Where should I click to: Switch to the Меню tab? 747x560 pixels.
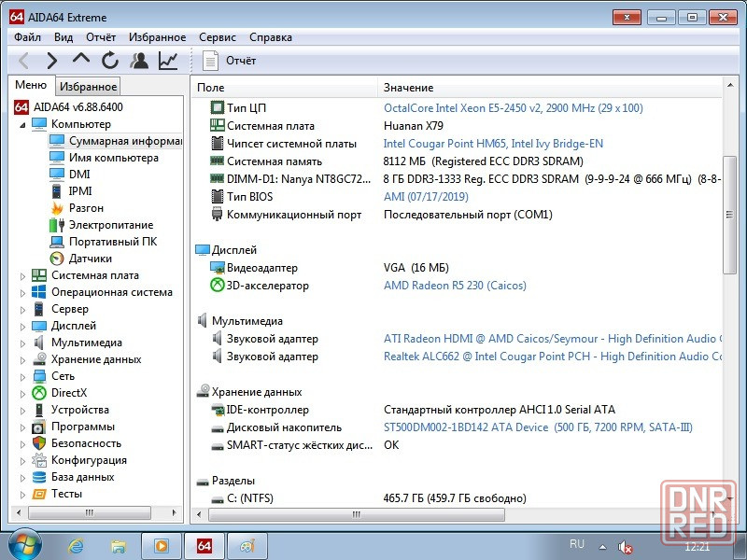[31, 85]
